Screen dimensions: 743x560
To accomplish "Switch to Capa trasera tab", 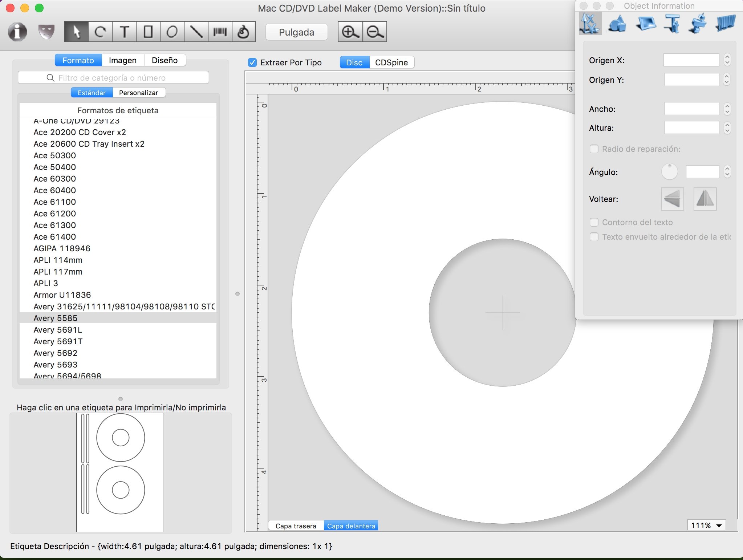I will click(296, 525).
